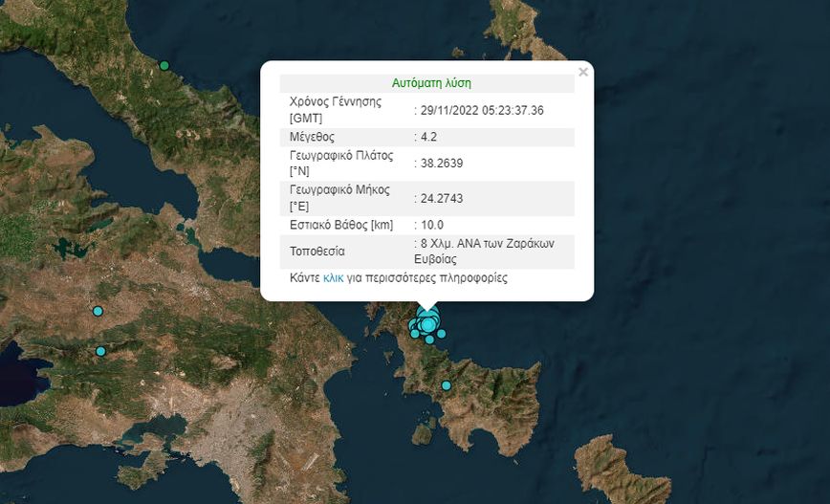Click the latitude value 38.2639

(442, 163)
